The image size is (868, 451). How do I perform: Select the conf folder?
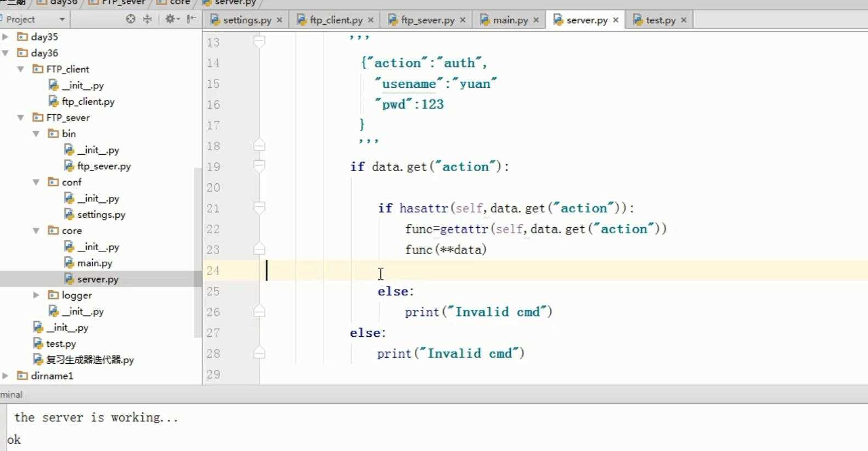click(71, 182)
